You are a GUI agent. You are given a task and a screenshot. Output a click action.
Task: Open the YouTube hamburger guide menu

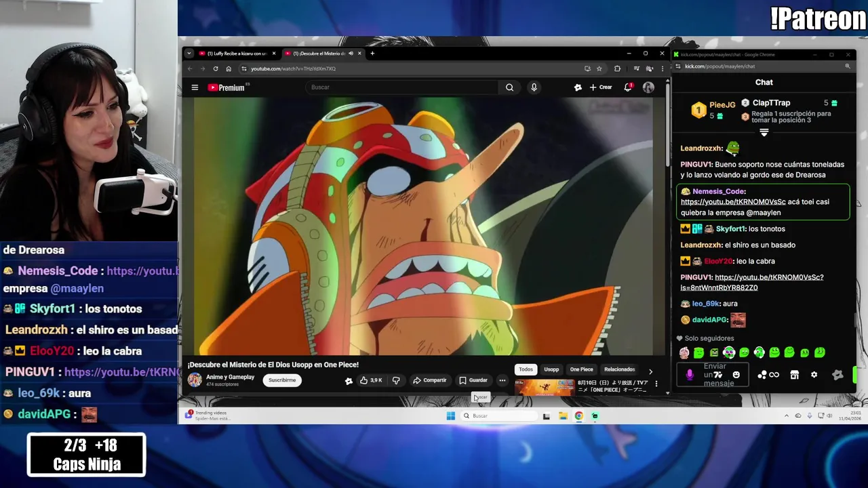(x=195, y=87)
